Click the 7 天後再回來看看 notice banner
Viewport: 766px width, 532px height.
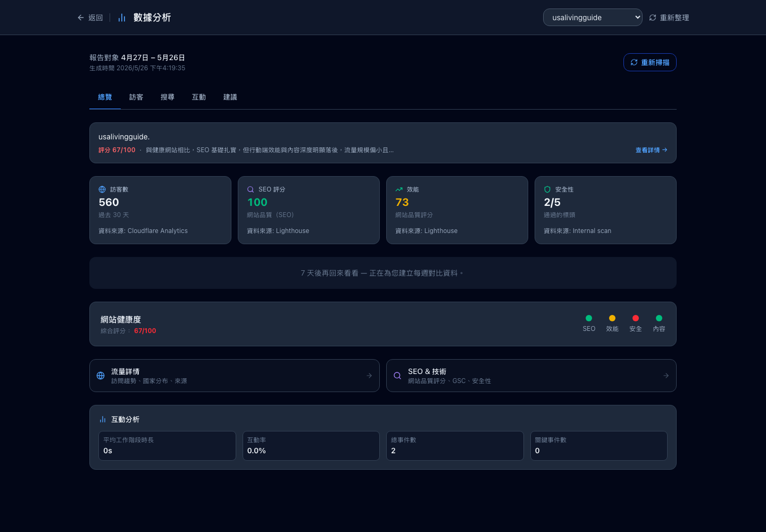(x=383, y=273)
